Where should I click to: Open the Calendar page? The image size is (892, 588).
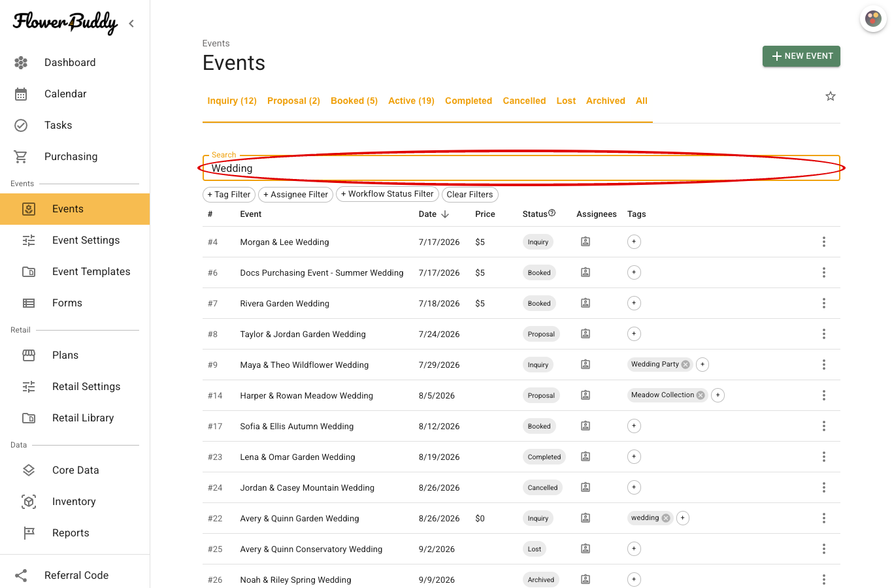tap(65, 94)
